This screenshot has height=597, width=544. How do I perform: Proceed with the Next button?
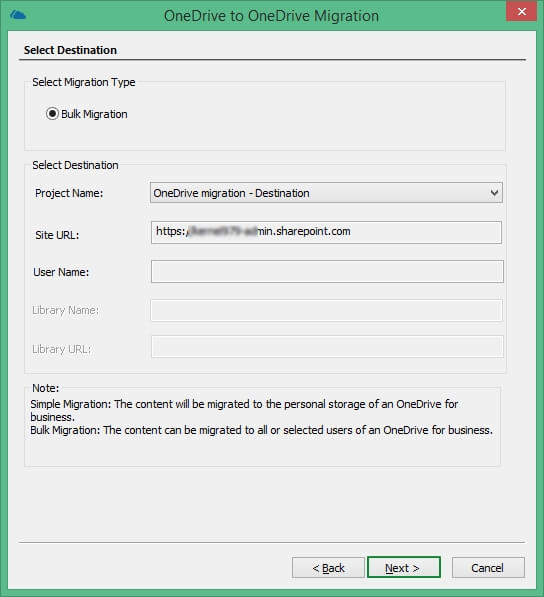[404, 568]
